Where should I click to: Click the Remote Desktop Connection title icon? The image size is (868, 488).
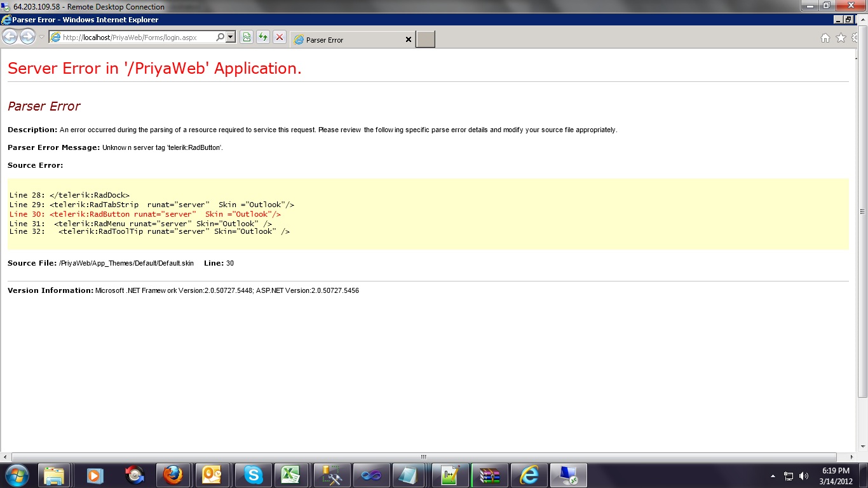pyautogui.click(x=6, y=6)
